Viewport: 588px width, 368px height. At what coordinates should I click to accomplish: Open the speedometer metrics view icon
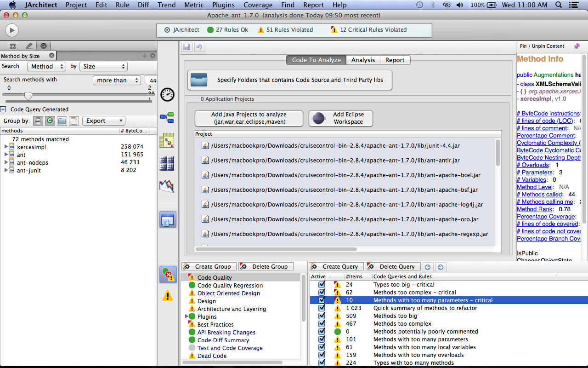[x=167, y=95]
